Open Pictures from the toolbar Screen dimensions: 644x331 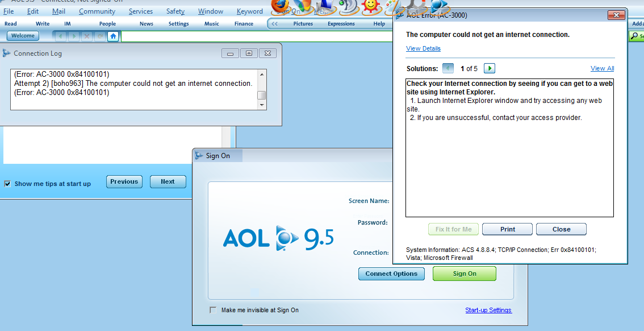point(303,24)
